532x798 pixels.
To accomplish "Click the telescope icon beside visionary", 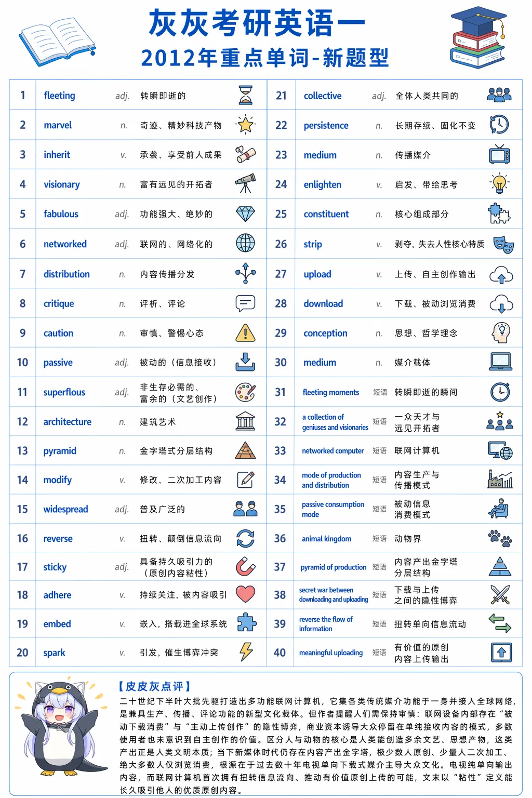I will (245, 184).
